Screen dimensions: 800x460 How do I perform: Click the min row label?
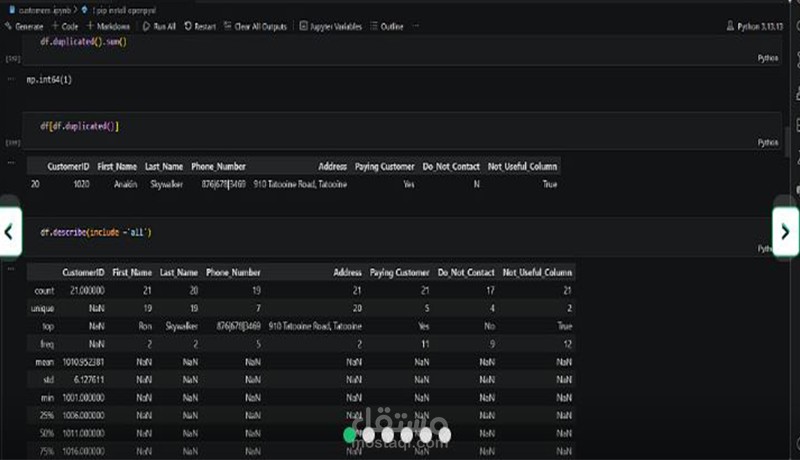pyautogui.click(x=47, y=398)
